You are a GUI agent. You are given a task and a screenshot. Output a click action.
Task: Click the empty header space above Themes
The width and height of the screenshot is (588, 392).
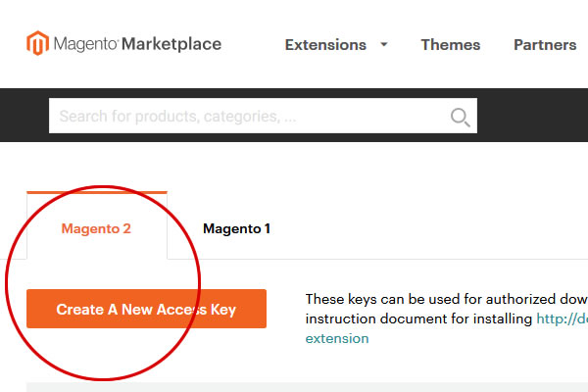tap(450, 15)
